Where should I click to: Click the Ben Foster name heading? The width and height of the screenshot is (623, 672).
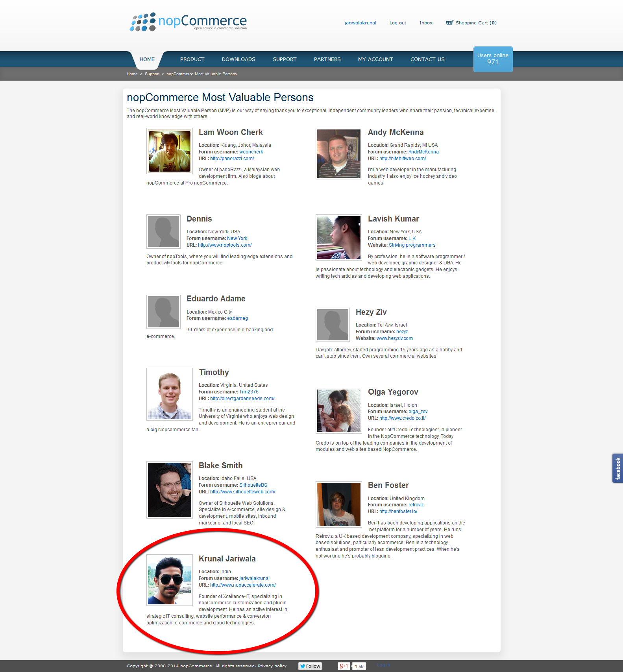click(388, 485)
